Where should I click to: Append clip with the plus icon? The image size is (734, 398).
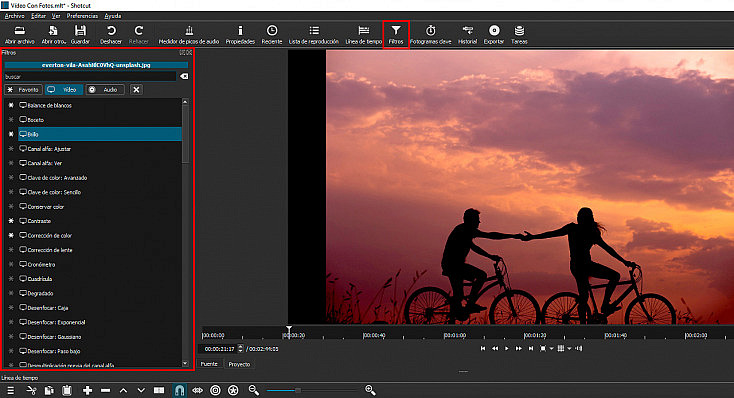87,390
